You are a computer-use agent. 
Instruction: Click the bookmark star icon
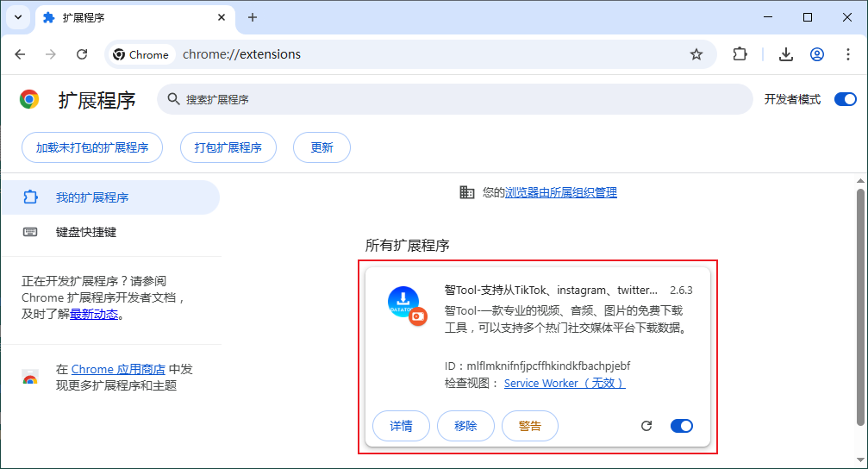[696, 54]
